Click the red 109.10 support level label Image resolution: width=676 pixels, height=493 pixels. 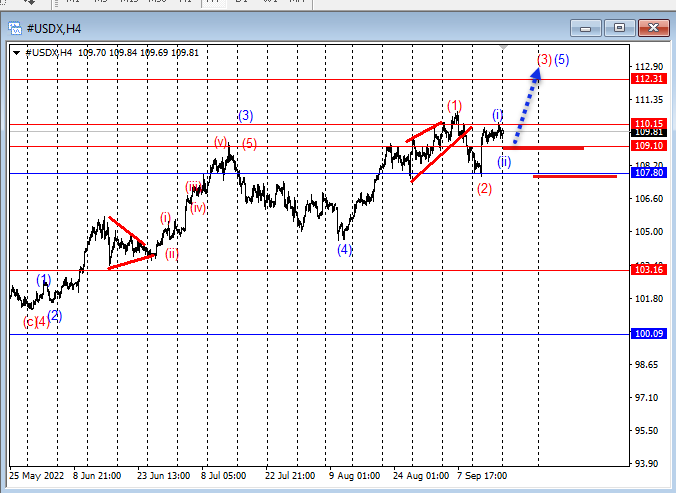pyautogui.click(x=648, y=146)
